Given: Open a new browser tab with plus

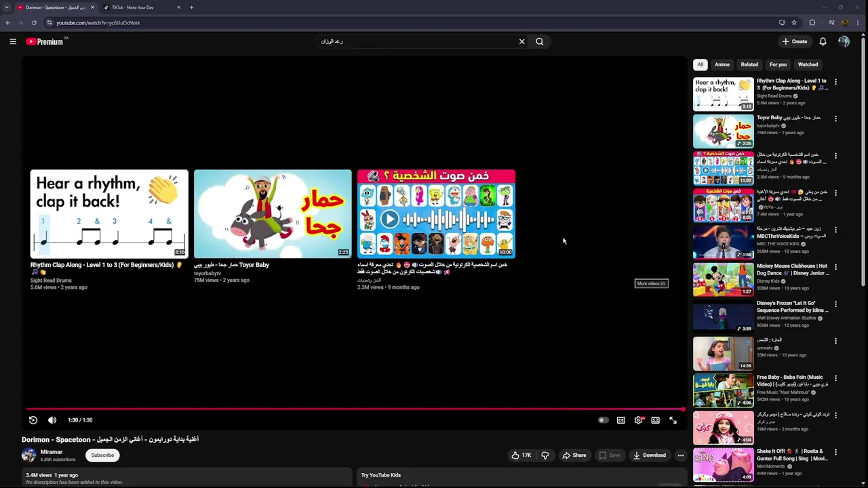Looking at the screenshot, I should [191, 7].
